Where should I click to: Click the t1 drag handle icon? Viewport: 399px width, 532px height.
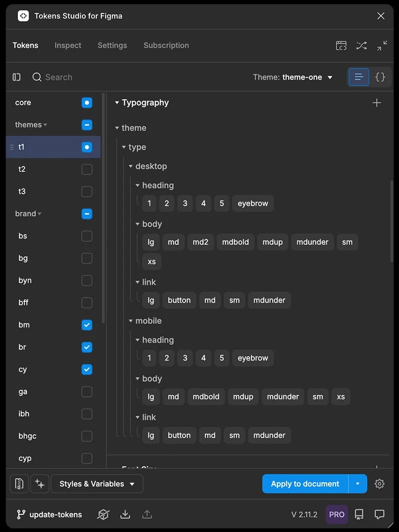pos(11,147)
